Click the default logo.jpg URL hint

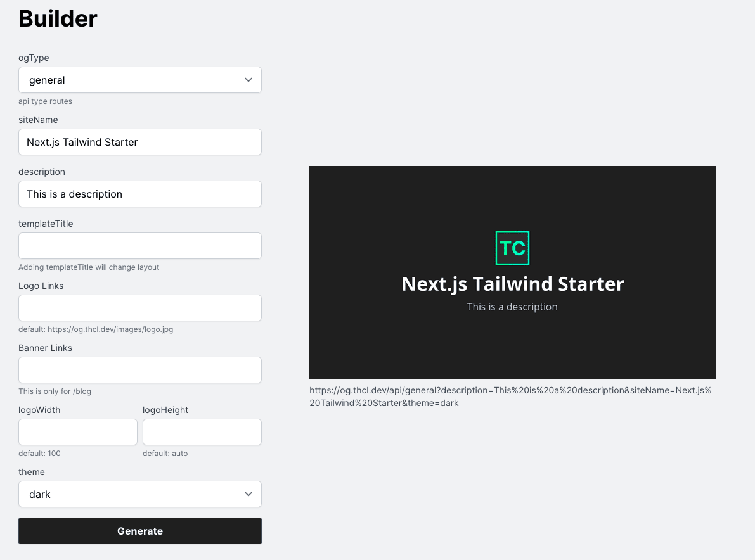click(96, 329)
